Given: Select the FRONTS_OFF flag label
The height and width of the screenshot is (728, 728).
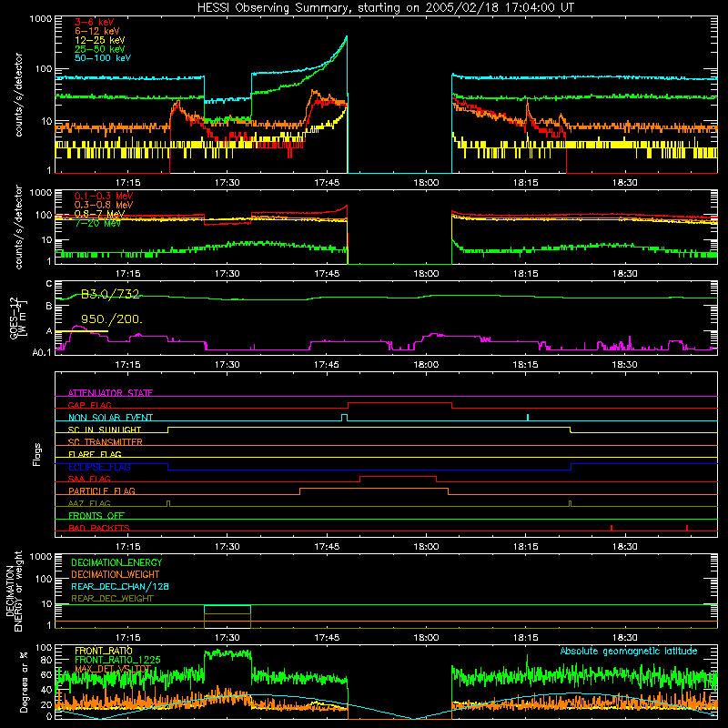Looking at the screenshot, I should (x=96, y=515).
